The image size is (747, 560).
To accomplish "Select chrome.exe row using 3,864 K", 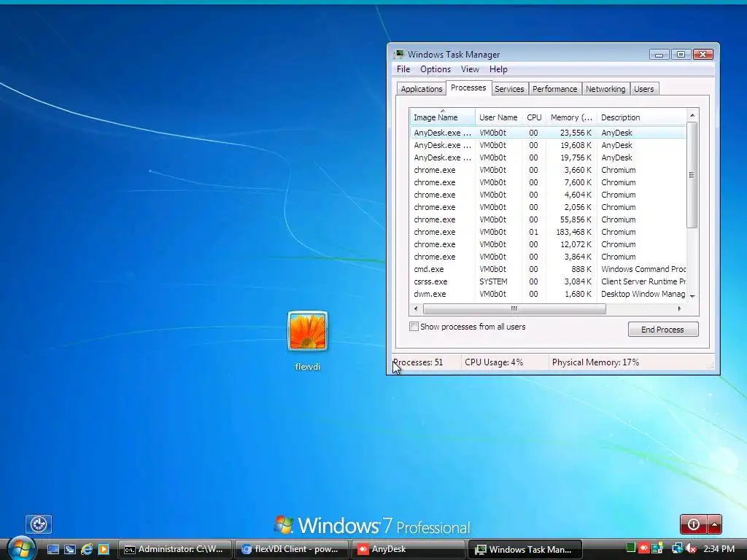I will [x=548, y=257].
